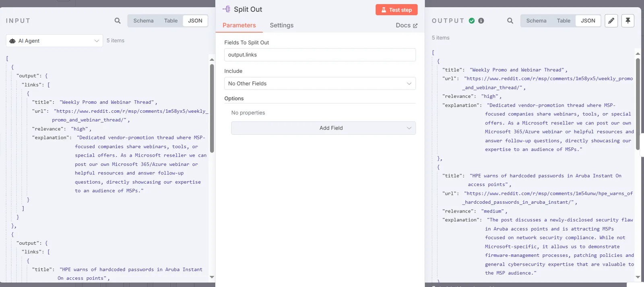Click the output info icon
This screenshot has height=287, width=644.
[x=481, y=21]
